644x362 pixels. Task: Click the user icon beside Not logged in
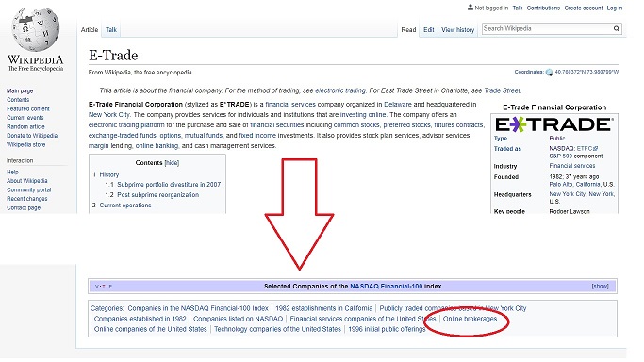pyautogui.click(x=471, y=8)
